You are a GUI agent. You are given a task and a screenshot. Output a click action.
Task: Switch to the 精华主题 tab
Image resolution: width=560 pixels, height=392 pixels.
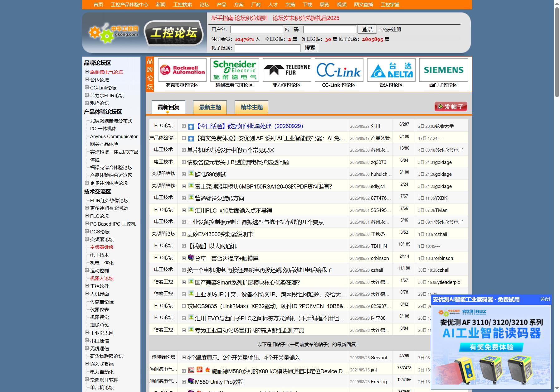(251, 107)
